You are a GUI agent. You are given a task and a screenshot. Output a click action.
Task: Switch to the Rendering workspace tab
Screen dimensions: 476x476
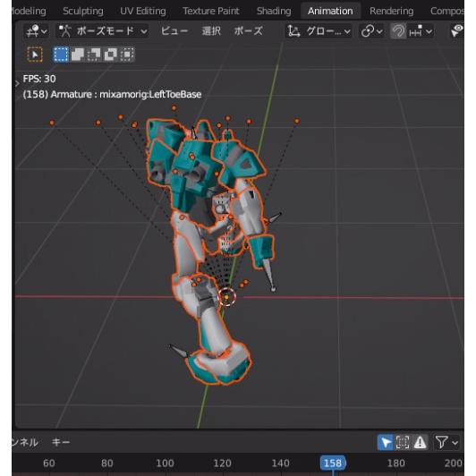pyautogui.click(x=391, y=11)
